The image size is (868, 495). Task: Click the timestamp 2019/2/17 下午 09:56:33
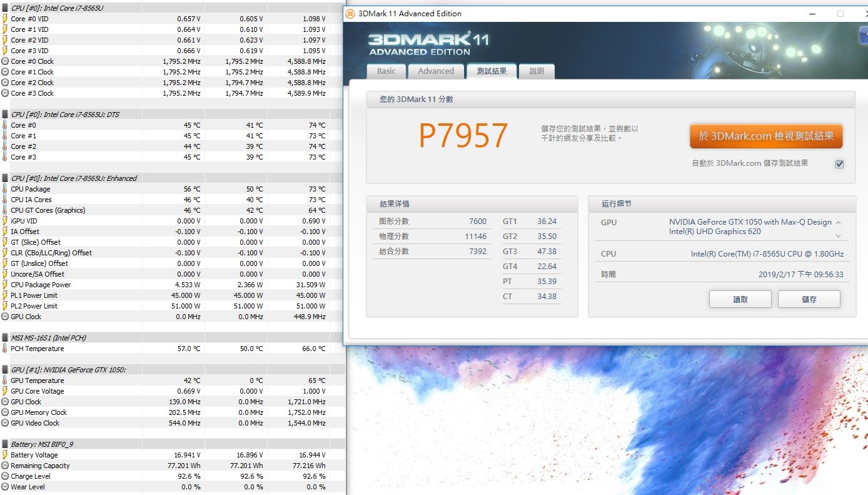coord(801,275)
